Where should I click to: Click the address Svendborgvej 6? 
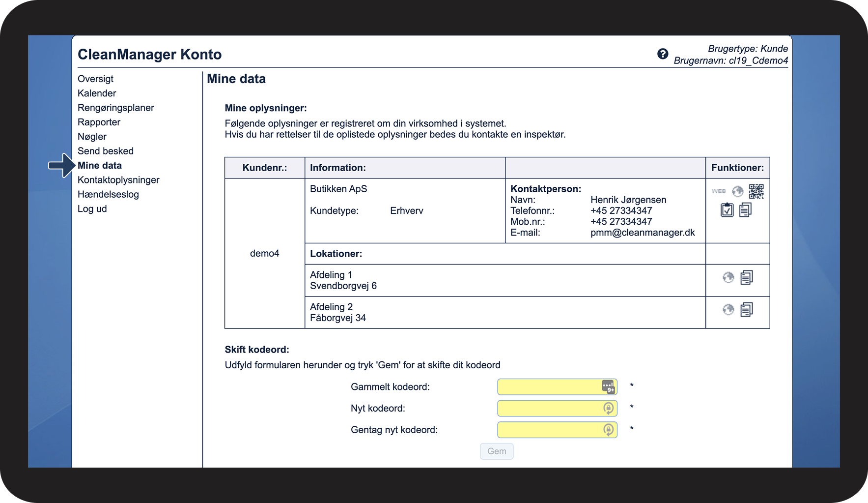343,286
